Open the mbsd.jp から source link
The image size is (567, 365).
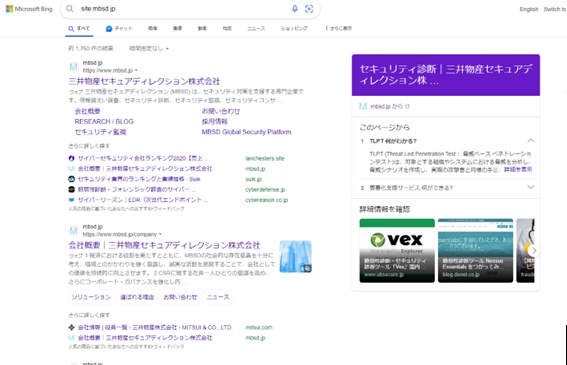(x=390, y=106)
